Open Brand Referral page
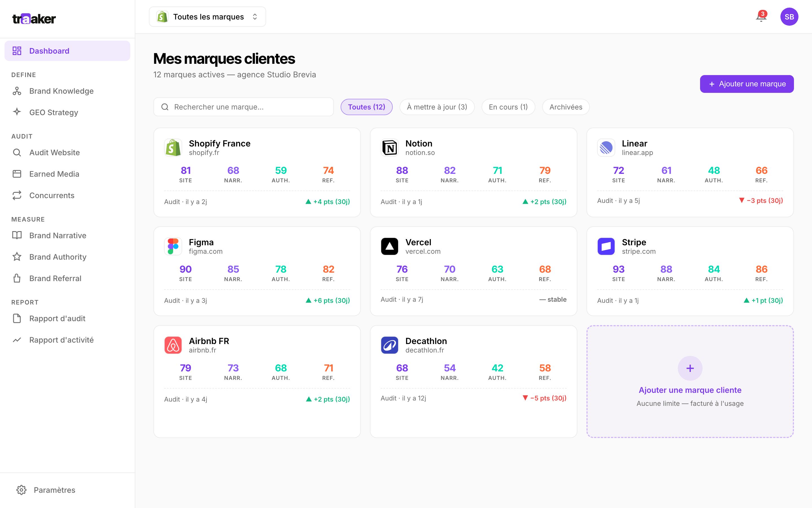Viewport: 812px width, 508px height. tap(67, 278)
